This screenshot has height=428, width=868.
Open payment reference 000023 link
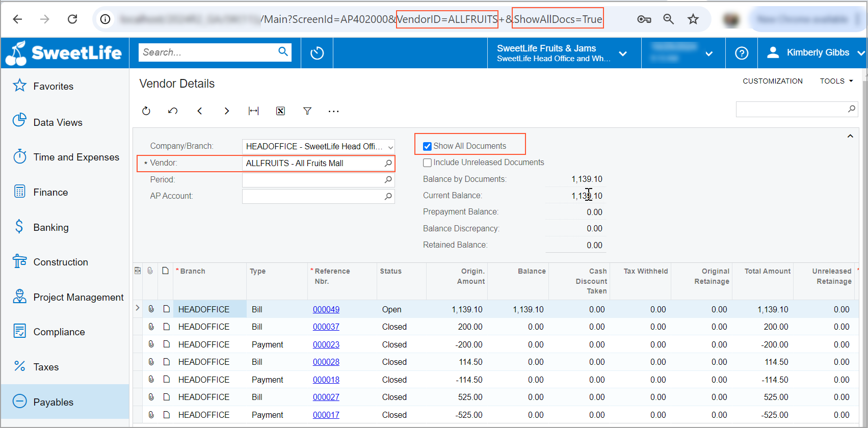click(x=326, y=345)
